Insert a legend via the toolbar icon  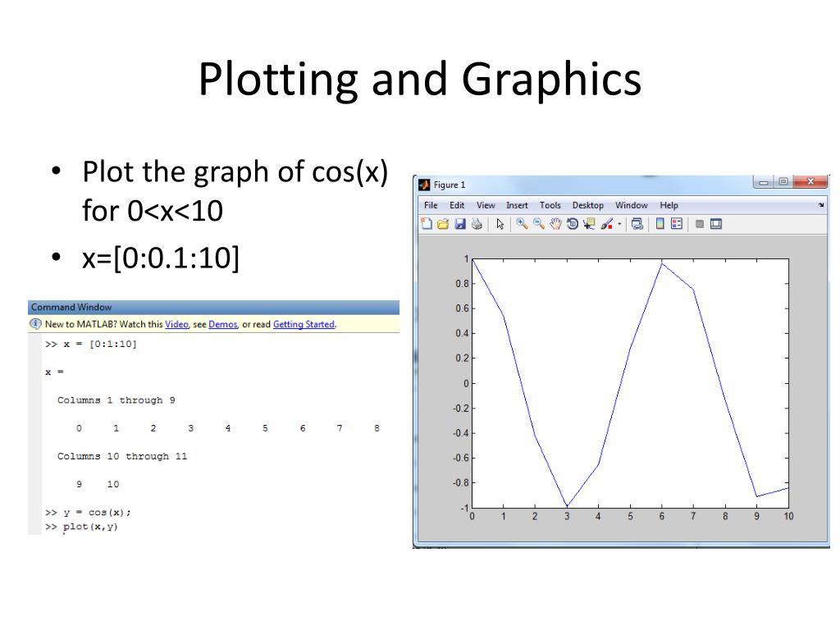(x=677, y=224)
